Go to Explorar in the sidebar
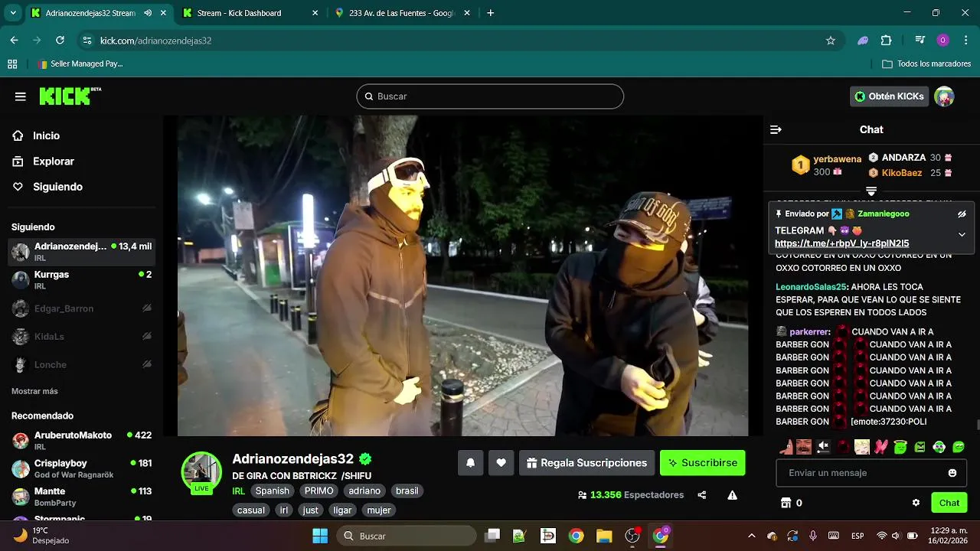980x551 pixels. (x=54, y=161)
